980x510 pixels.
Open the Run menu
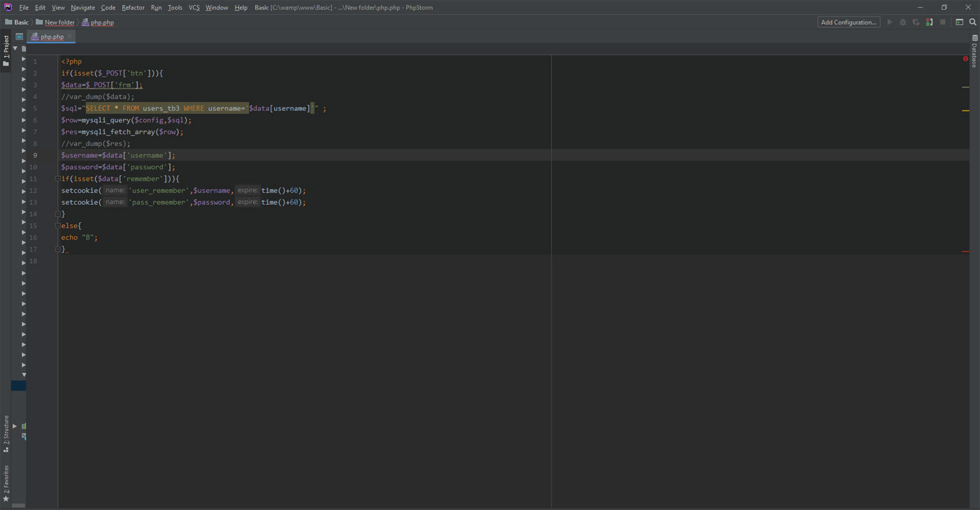[156, 8]
